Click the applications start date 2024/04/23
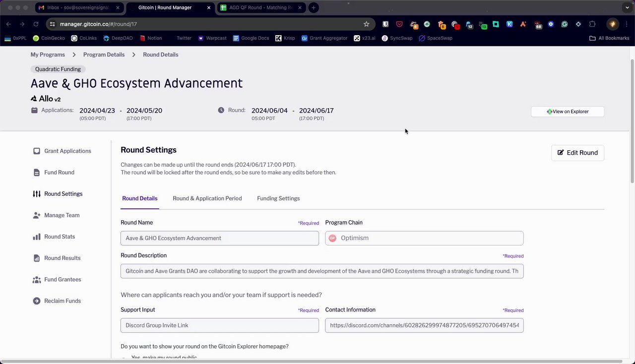This screenshot has height=364, width=635. (97, 111)
